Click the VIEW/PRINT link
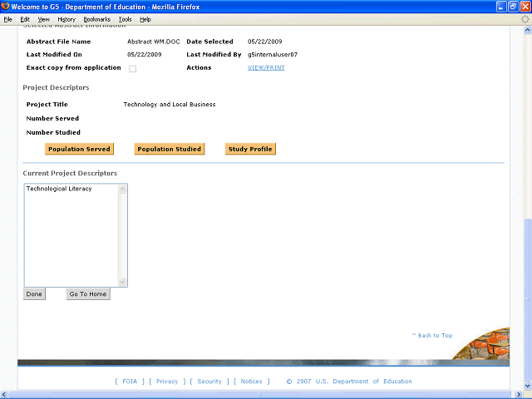 (266, 67)
